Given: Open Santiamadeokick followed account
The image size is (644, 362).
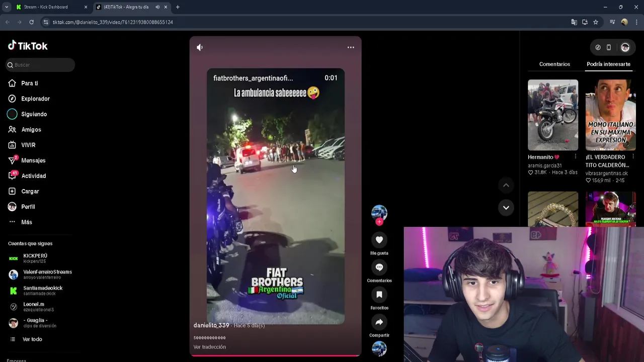Looking at the screenshot, I should click(x=35, y=291).
